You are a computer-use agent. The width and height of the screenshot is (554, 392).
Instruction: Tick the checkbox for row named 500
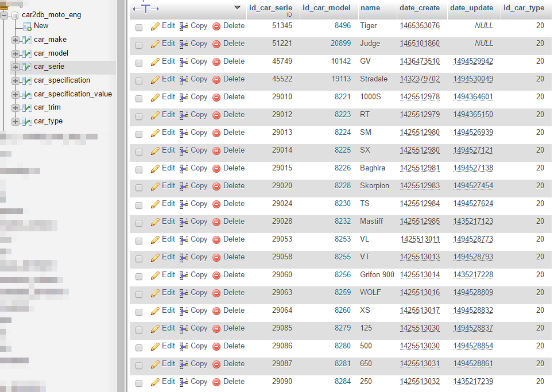pyautogui.click(x=139, y=347)
